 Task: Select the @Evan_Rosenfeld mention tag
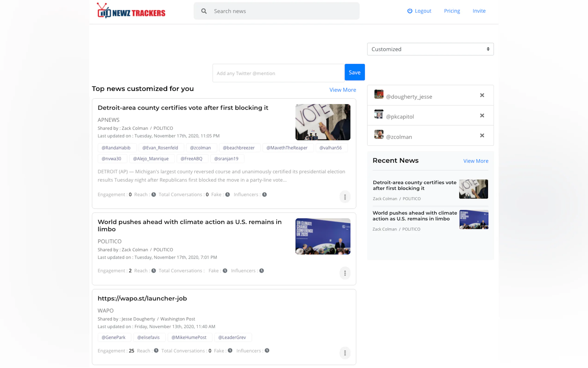[160, 148]
